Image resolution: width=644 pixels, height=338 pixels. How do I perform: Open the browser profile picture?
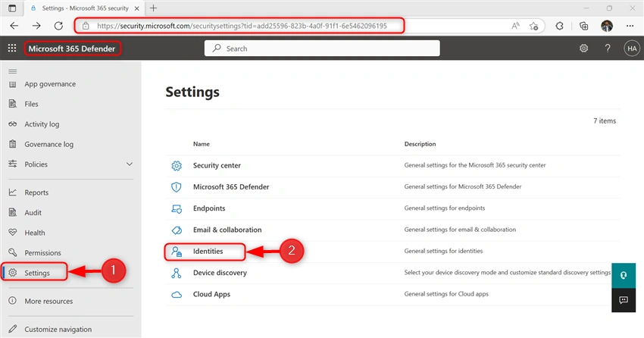(607, 26)
